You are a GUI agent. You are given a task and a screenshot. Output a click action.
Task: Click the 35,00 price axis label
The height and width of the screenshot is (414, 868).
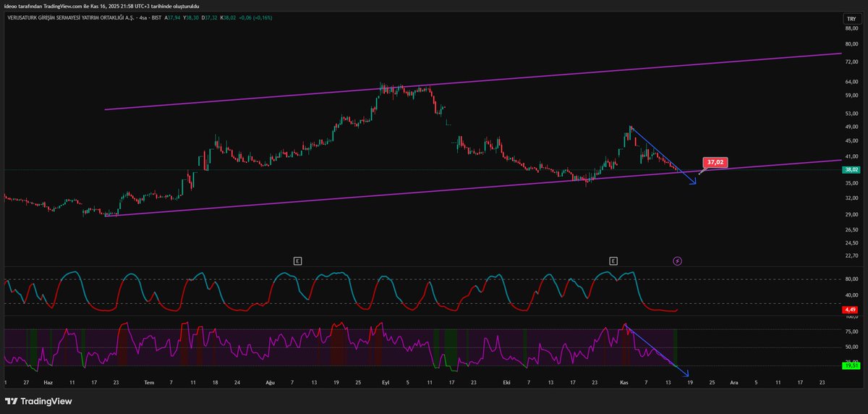pos(851,183)
